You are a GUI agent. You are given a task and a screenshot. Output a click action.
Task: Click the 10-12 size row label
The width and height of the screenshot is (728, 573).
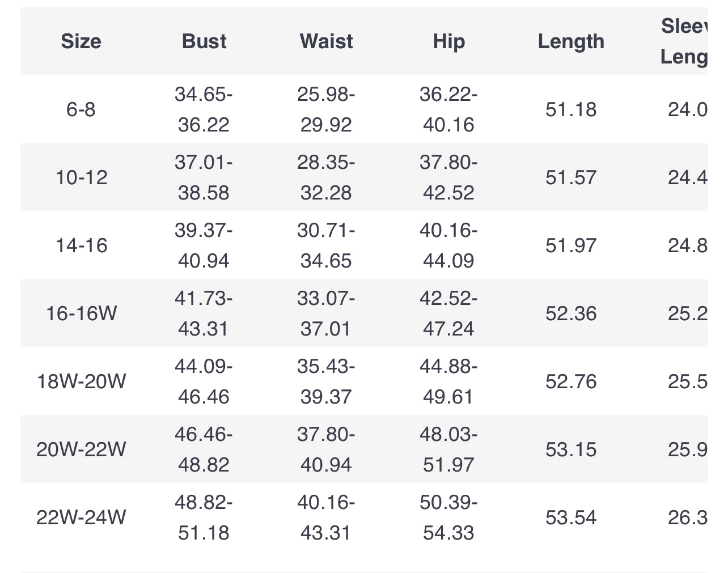[81, 177]
